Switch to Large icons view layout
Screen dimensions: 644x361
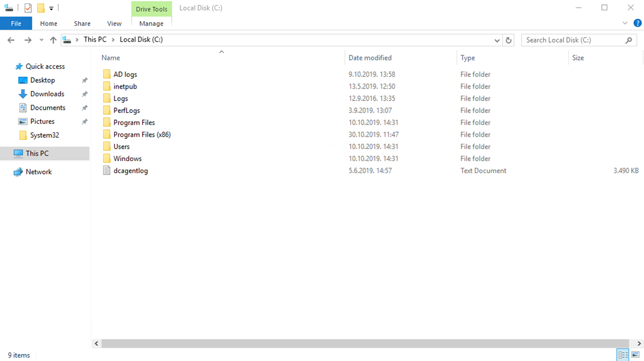click(635, 355)
